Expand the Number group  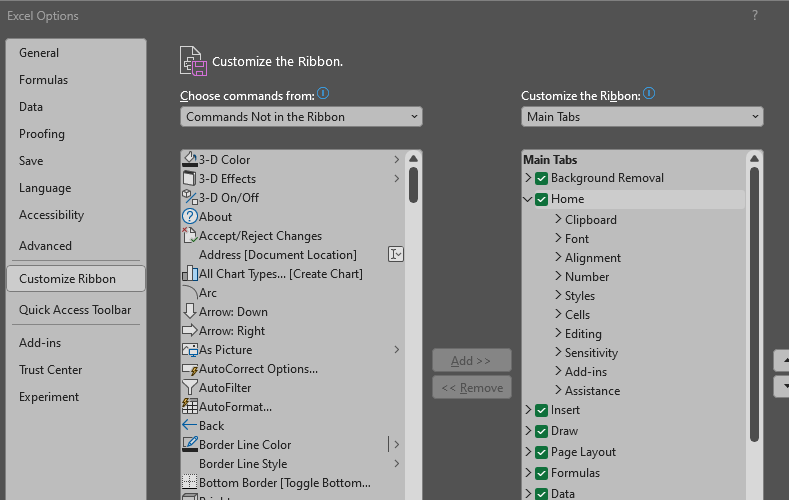click(558, 276)
